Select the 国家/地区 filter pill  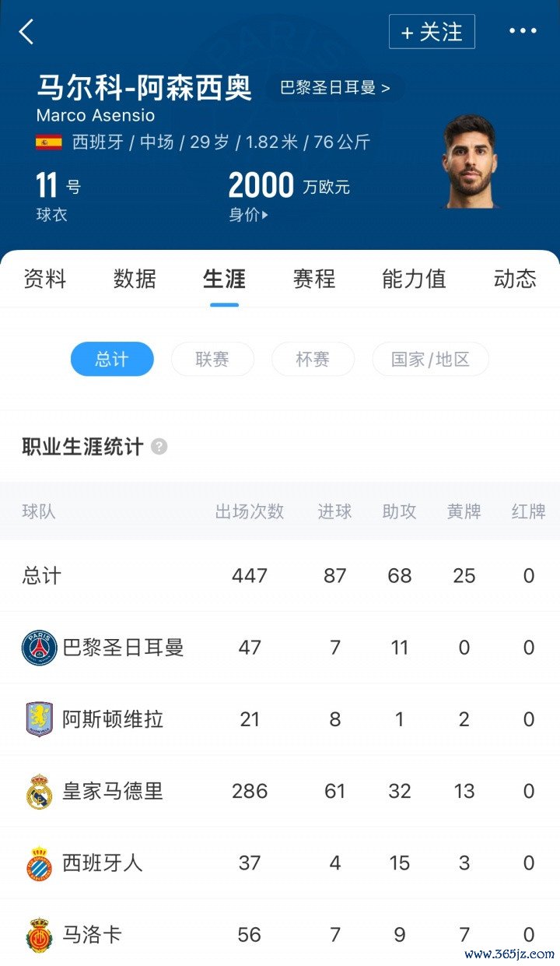[430, 359]
